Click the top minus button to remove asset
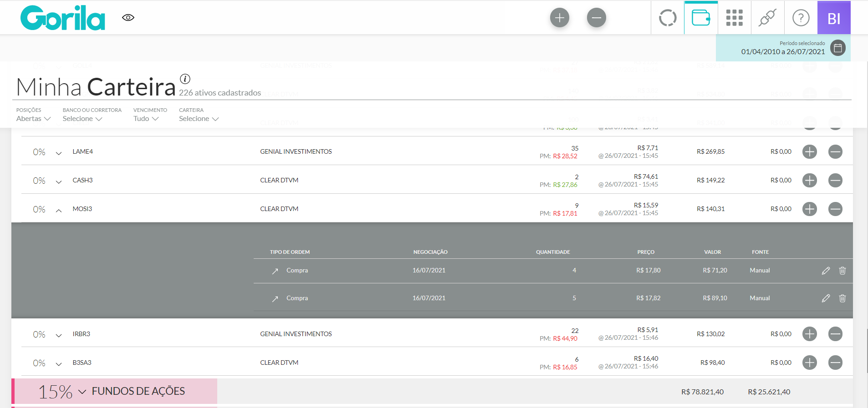This screenshot has width=868, height=408. [x=597, y=18]
